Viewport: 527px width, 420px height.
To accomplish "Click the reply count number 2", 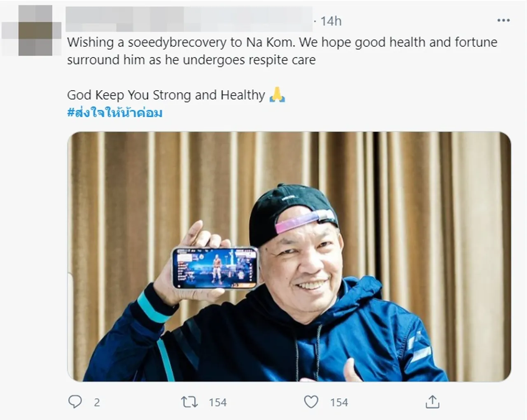I will 97,402.
